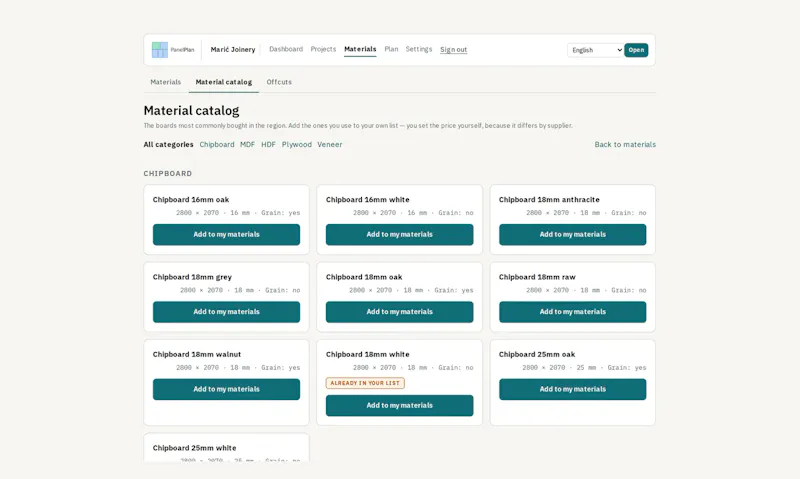This screenshot has height=479, width=800.
Task: Filter catalog by Chipboard
Action: [x=217, y=144]
